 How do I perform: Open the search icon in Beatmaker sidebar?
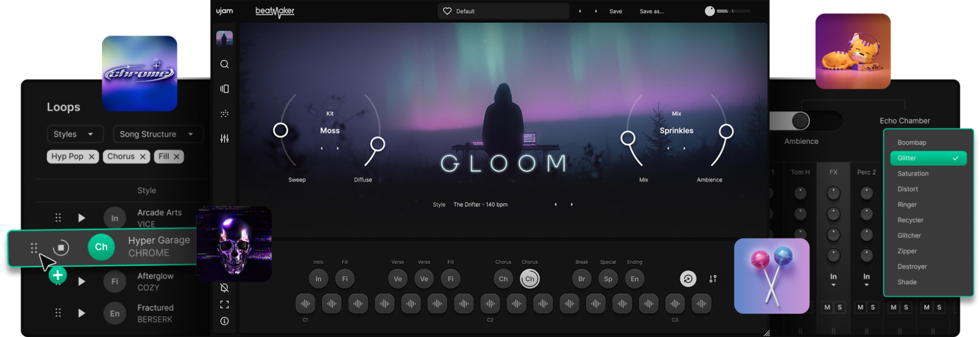[225, 64]
